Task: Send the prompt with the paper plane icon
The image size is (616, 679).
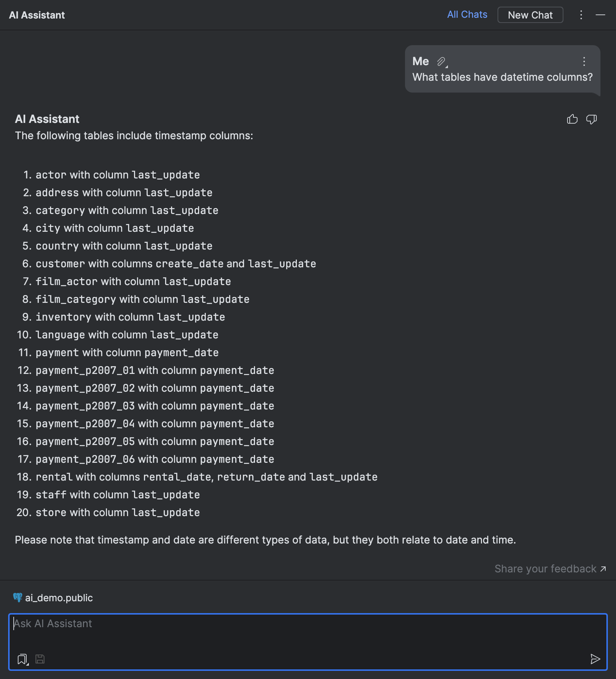Action: [x=595, y=659]
